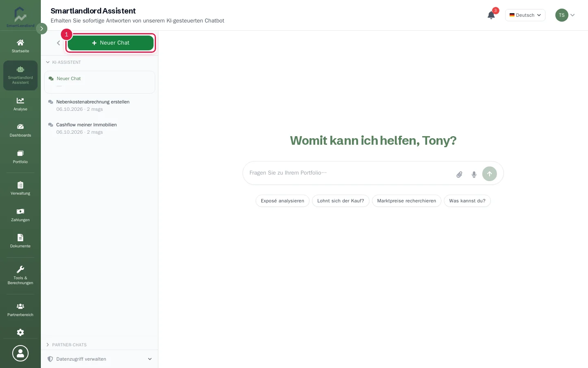This screenshot has height=368, width=588.
Task: Open the settings gear in the sidebar
Action: [20, 332]
